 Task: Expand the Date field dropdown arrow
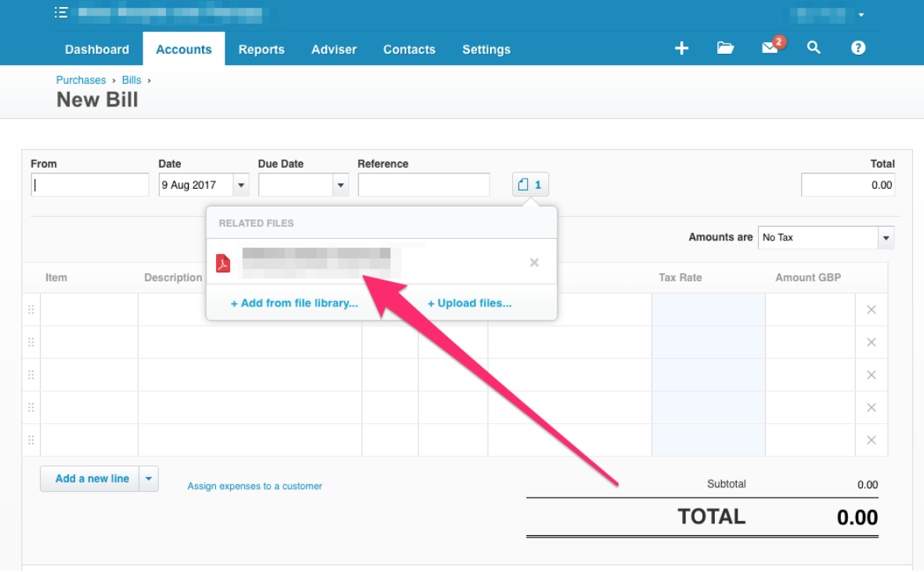point(240,184)
